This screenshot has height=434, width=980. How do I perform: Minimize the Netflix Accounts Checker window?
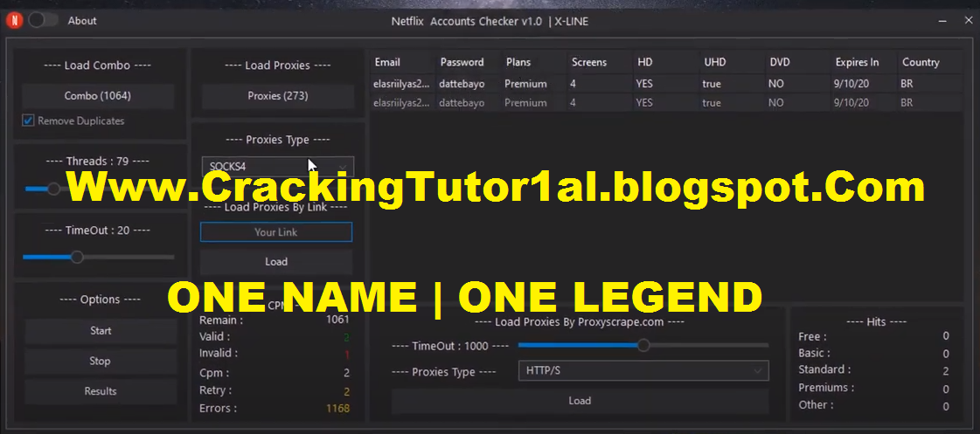[942, 21]
